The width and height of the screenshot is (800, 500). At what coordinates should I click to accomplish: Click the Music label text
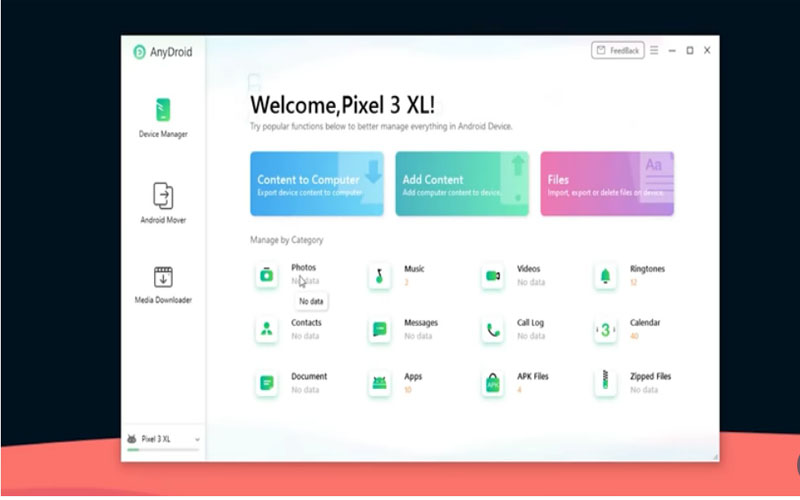coord(414,268)
